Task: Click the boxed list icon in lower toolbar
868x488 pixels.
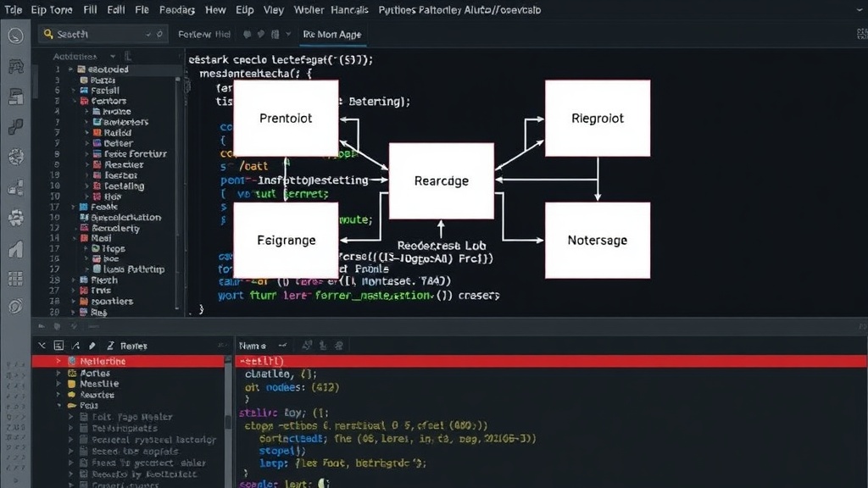Action: coord(58,346)
